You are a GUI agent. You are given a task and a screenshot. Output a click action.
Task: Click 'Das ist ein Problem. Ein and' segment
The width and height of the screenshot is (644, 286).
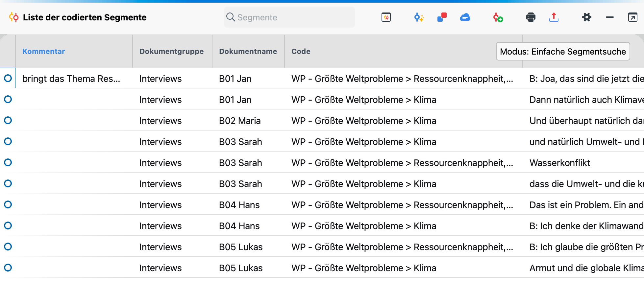pyautogui.click(x=586, y=205)
